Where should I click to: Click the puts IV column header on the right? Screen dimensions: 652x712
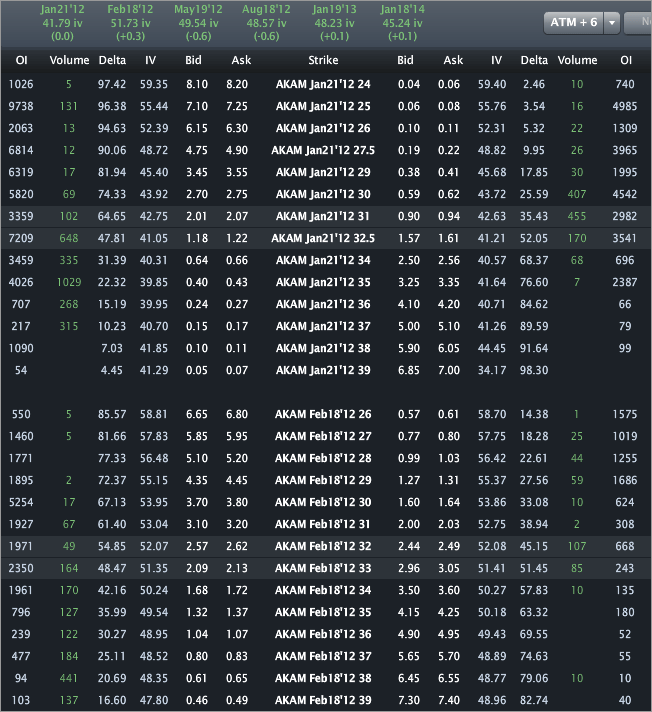496,60
